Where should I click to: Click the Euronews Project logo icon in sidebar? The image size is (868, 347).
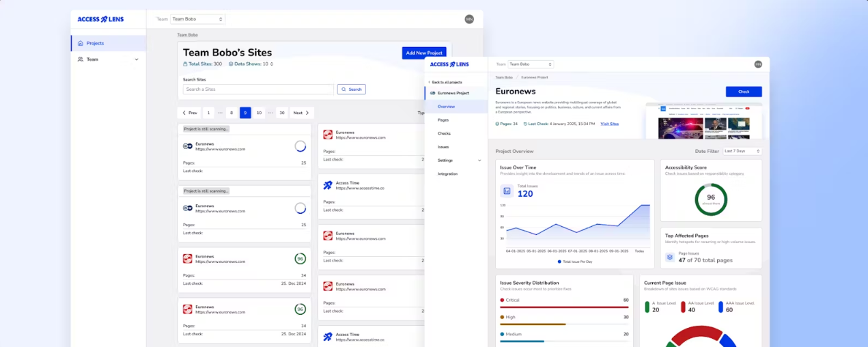point(432,93)
